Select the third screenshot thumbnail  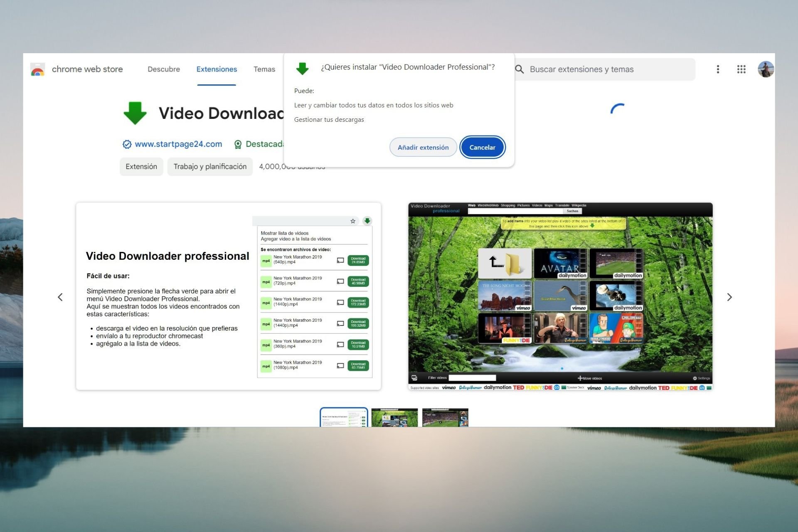[445, 417]
